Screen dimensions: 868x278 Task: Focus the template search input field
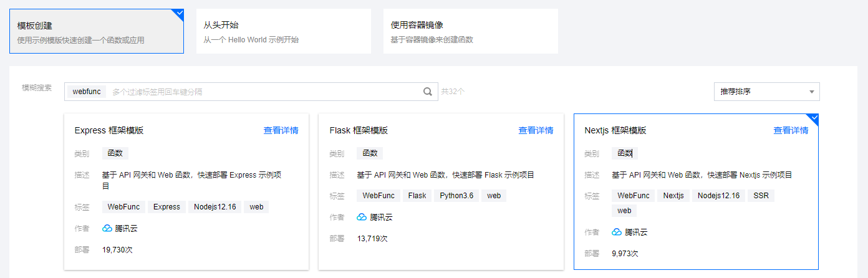251,92
